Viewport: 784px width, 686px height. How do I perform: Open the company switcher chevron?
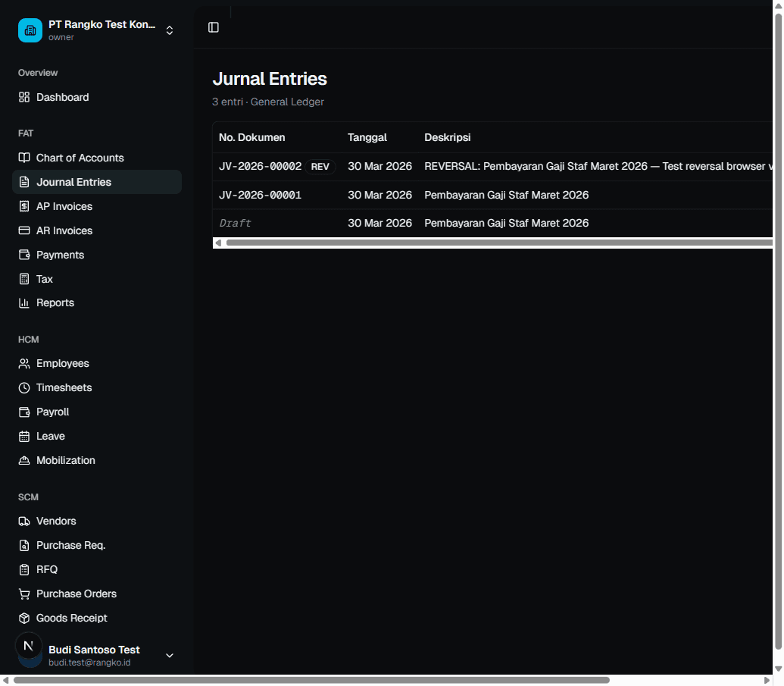[170, 30]
